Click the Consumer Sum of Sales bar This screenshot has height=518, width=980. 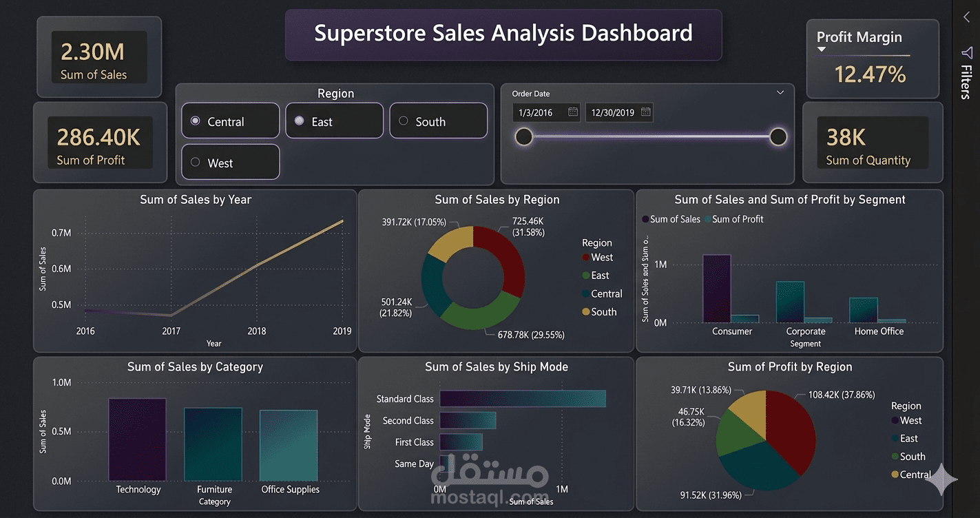(716, 289)
